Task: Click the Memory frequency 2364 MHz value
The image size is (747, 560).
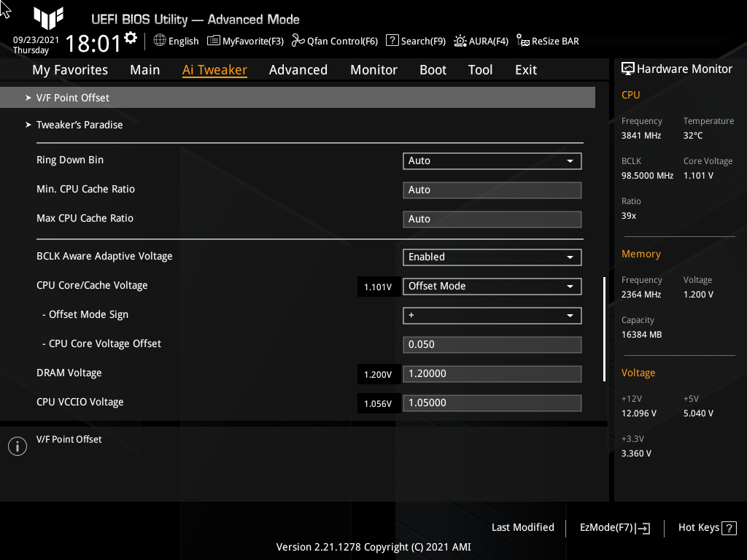Action: [x=641, y=295]
